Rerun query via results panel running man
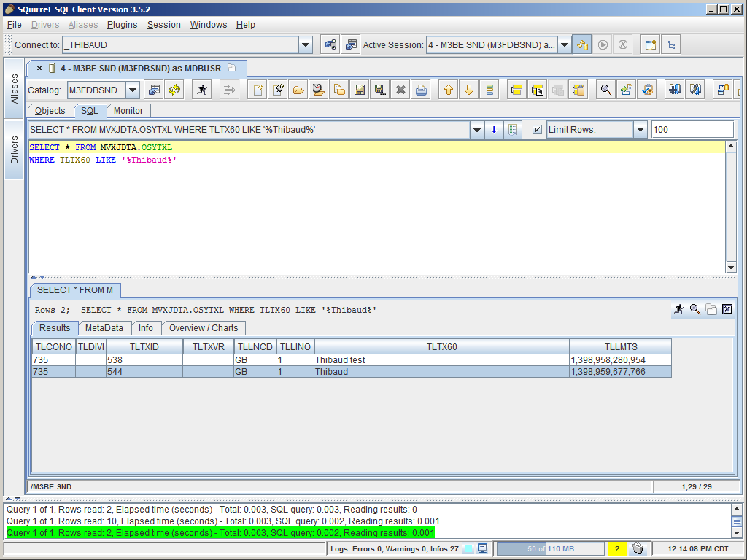The width and height of the screenshot is (747, 560). [x=679, y=309]
